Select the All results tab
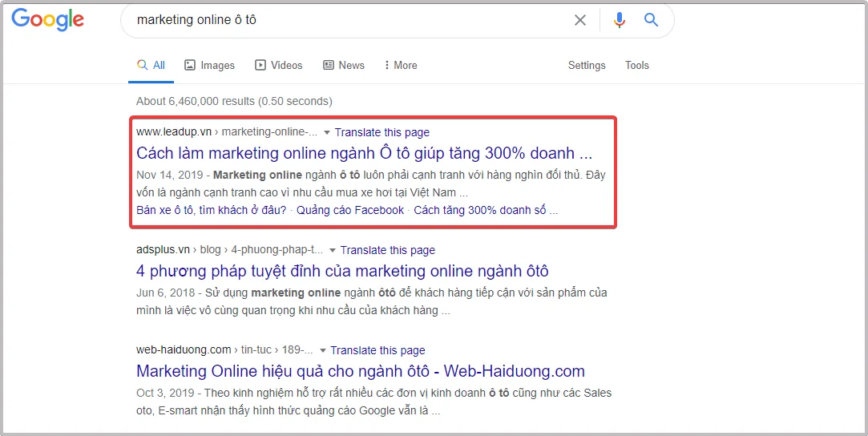Image resolution: width=868 pixels, height=436 pixels. pos(151,65)
